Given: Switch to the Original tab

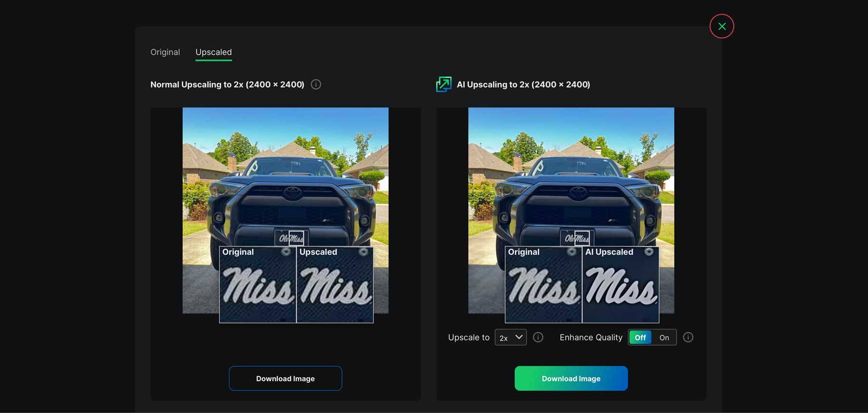Looking at the screenshot, I should pos(165,52).
